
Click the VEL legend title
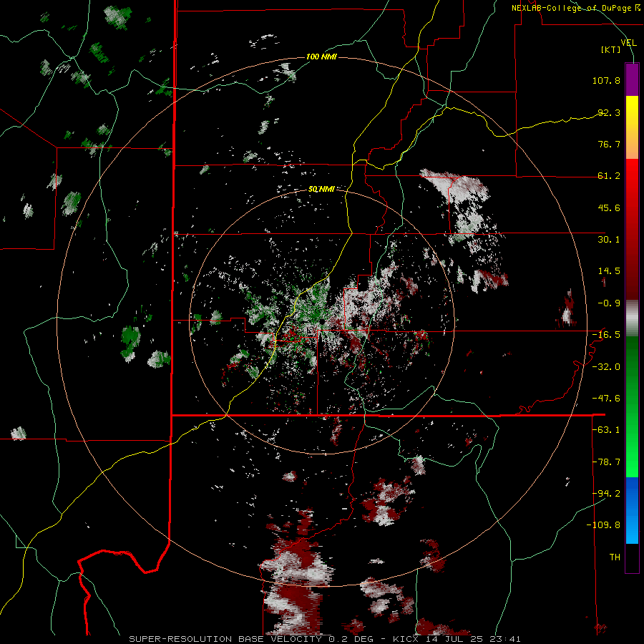(x=628, y=43)
